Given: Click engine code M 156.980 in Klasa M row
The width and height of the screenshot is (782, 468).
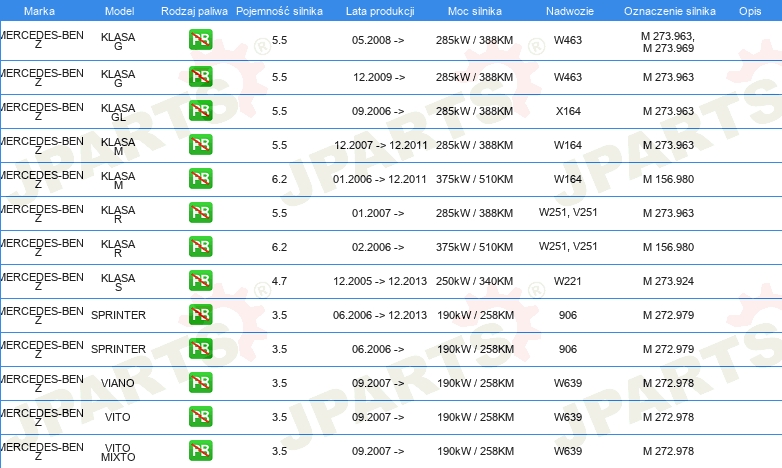Looking at the screenshot, I should click(668, 179).
